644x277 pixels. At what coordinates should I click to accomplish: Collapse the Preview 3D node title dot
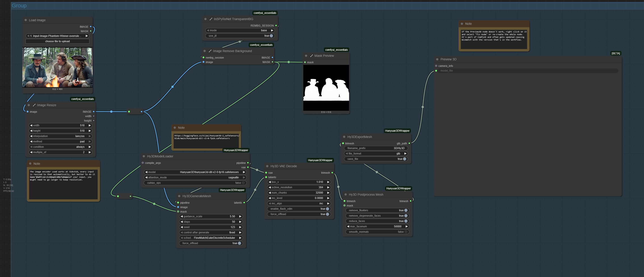click(437, 59)
